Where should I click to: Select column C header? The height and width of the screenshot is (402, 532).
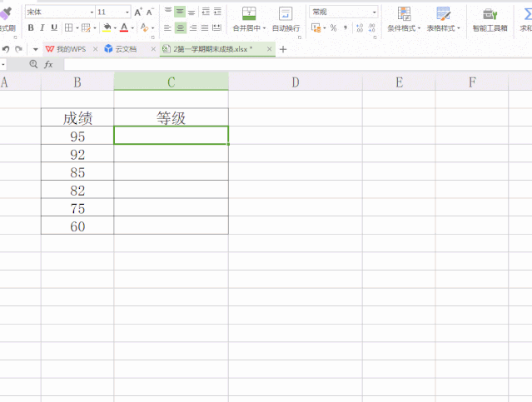tap(172, 82)
